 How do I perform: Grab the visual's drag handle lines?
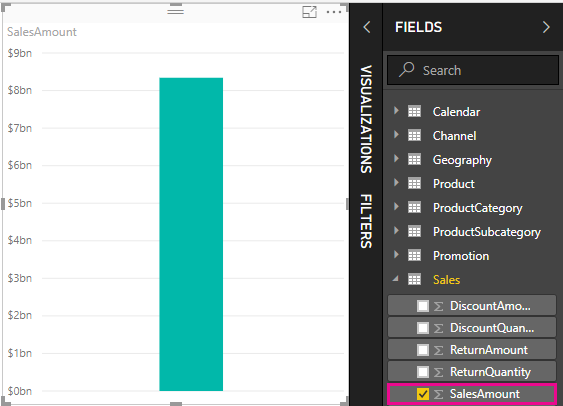coord(176,11)
